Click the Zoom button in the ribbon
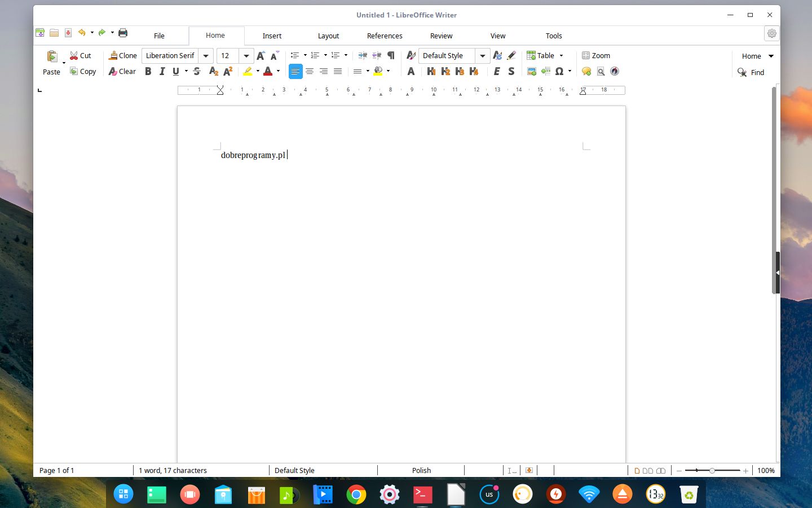 click(x=596, y=55)
